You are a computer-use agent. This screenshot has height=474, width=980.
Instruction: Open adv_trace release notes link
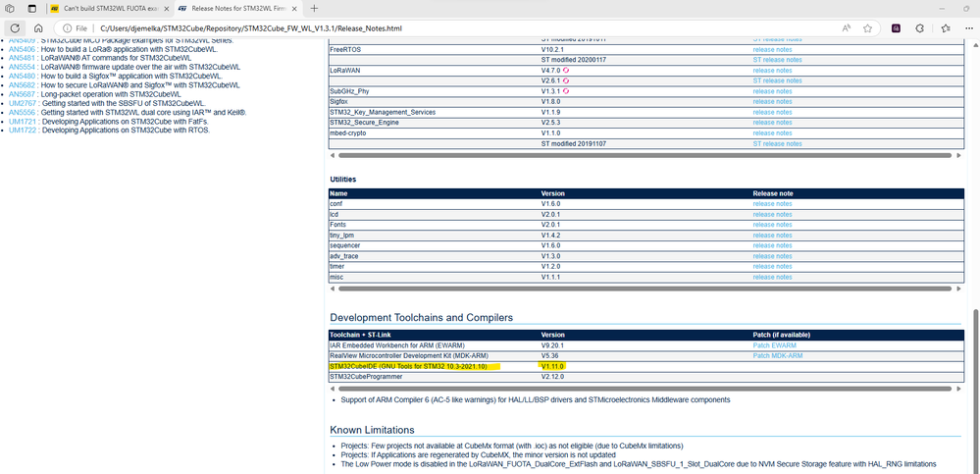click(772, 256)
